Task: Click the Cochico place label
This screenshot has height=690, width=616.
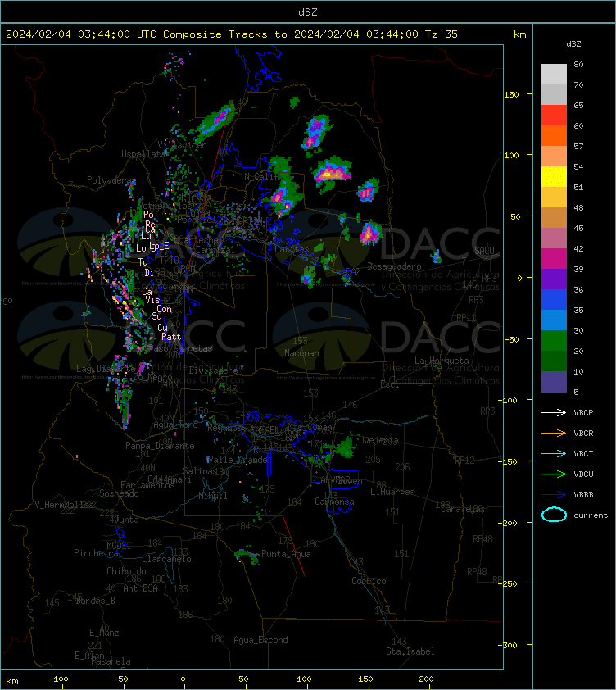Action: (x=369, y=581)
